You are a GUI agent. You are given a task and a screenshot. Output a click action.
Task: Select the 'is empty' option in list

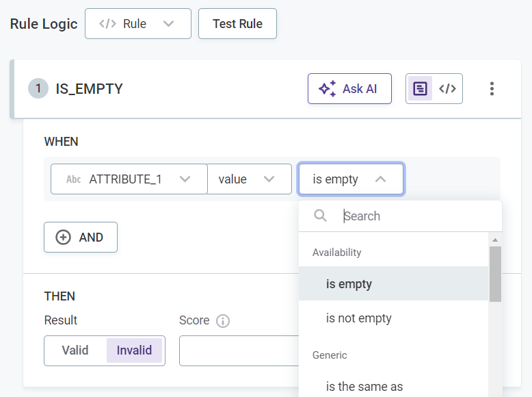click(x=349, y=284)
